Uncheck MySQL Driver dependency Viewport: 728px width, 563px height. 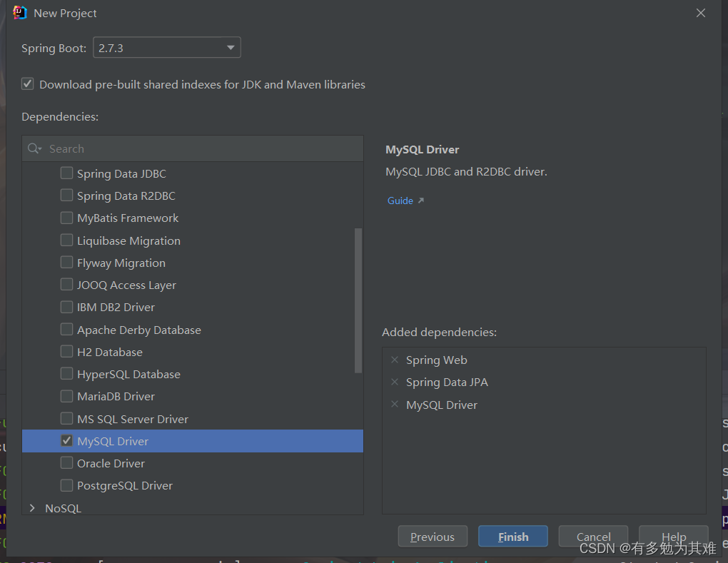tap(66, 441)
